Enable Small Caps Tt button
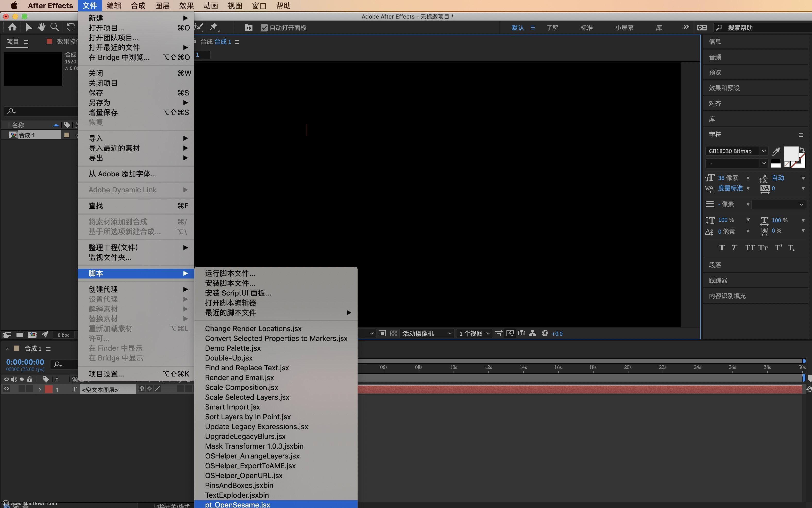 pyautogui.click(x=763, y=248)
